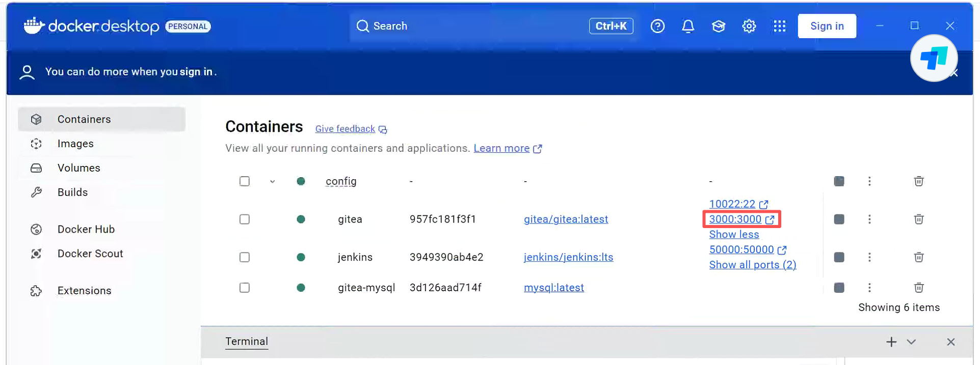Viewport: 980px width, 365px height.
Task: Close the Terminal panel
Action: (951, 342)
